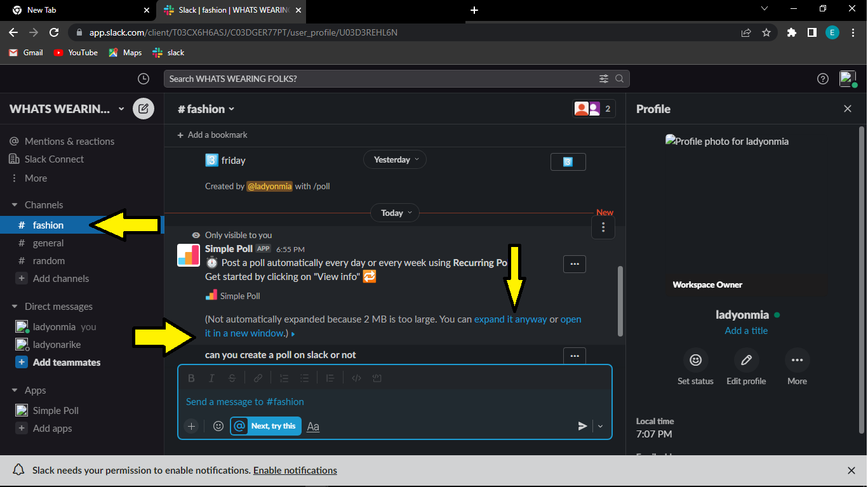View channel members count button
The width and height of the screenshot is (868, 487).
[x=594, y=109]
